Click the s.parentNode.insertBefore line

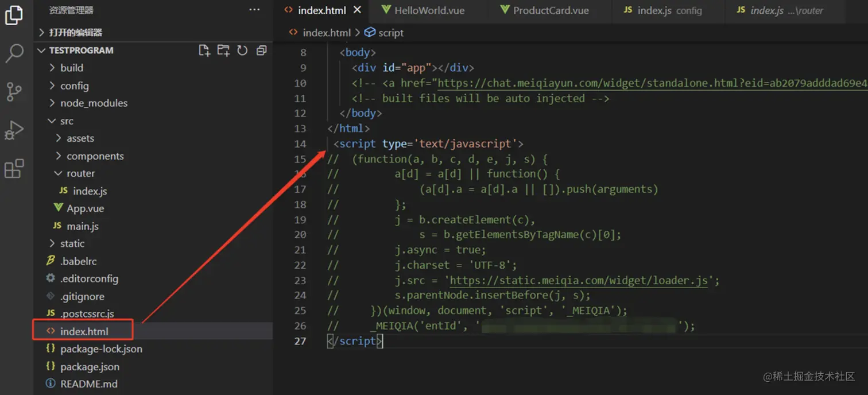[x=493, y=296]
